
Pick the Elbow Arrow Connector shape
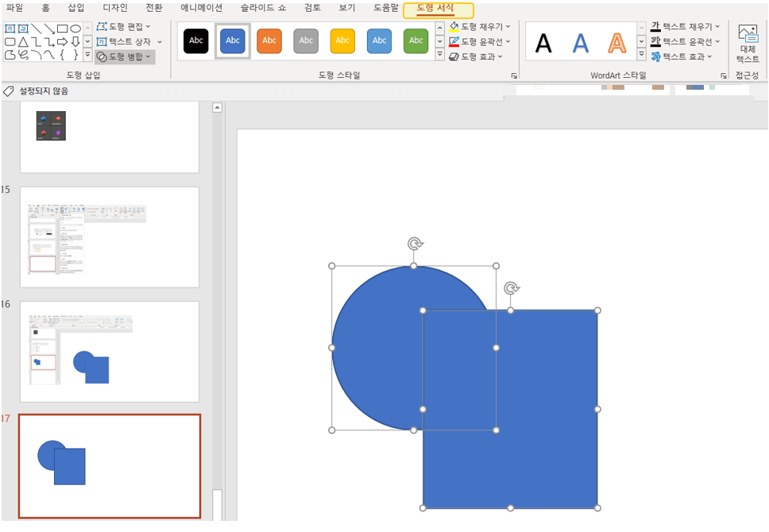[49, 41]
